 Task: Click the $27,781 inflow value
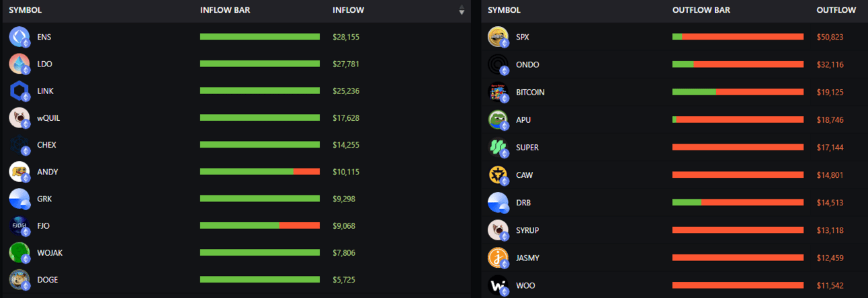point(346,64)
